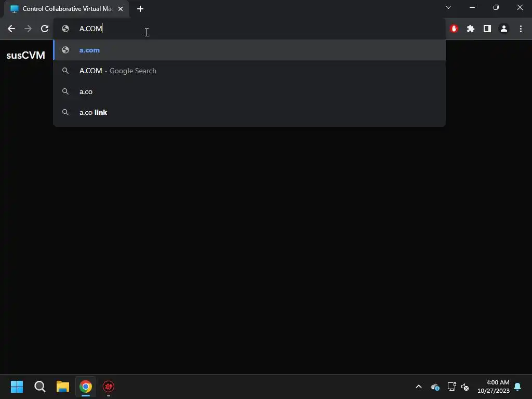
Task: Expand hidden system tray icons chevron
Action: [419, 387]
